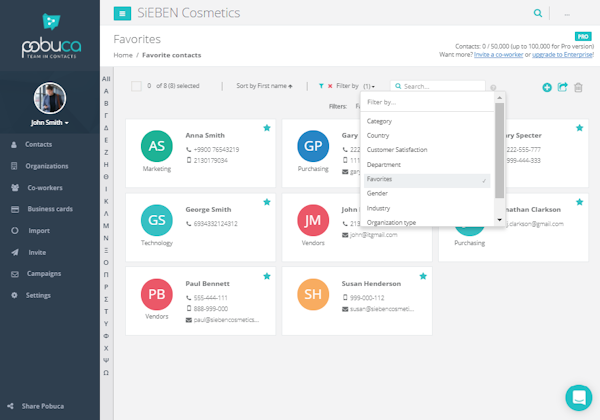Click the export share icon
Screen dimensions: 600x420
coord(562,87)
